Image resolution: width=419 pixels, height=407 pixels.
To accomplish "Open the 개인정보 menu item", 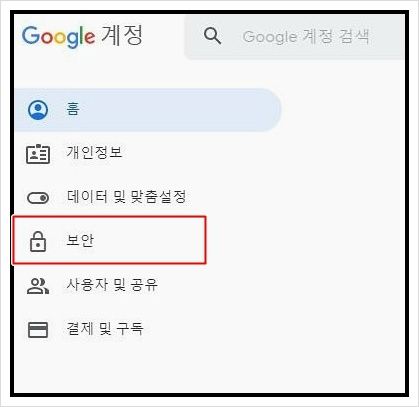I will pyautogui.click(x=94, y=152).
